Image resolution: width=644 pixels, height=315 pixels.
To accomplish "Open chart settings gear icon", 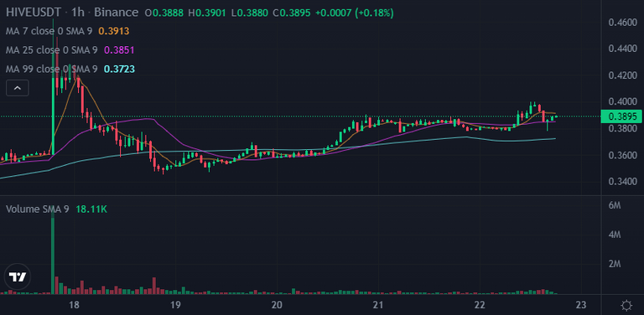I will pos(626,306).
